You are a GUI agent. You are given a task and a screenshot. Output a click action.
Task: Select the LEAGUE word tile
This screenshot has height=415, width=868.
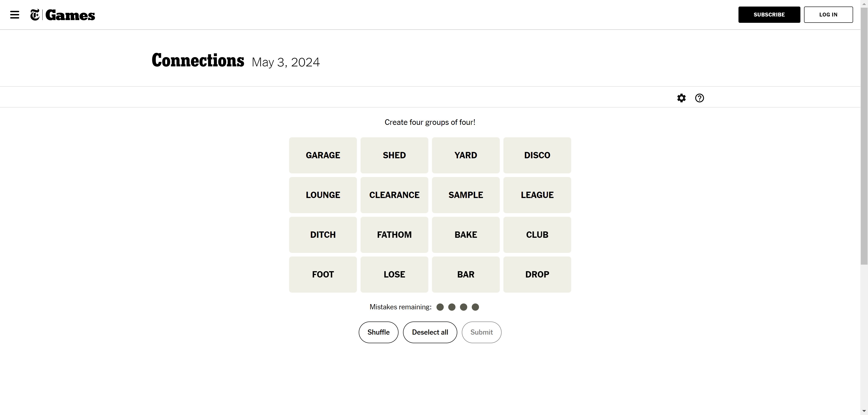click(537, 195)
